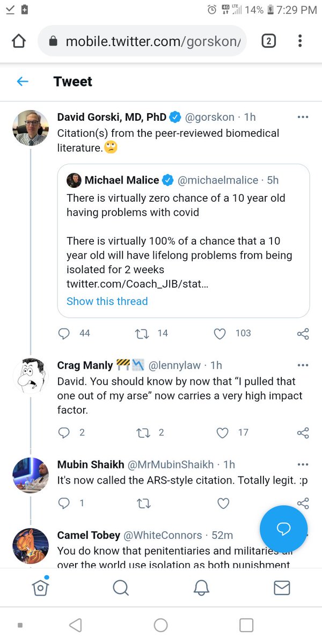Image resolution: width=322 pixels, height=644 pixels.
Task: Open the browser tab switcher showing 2
Action: pos(268,41)
